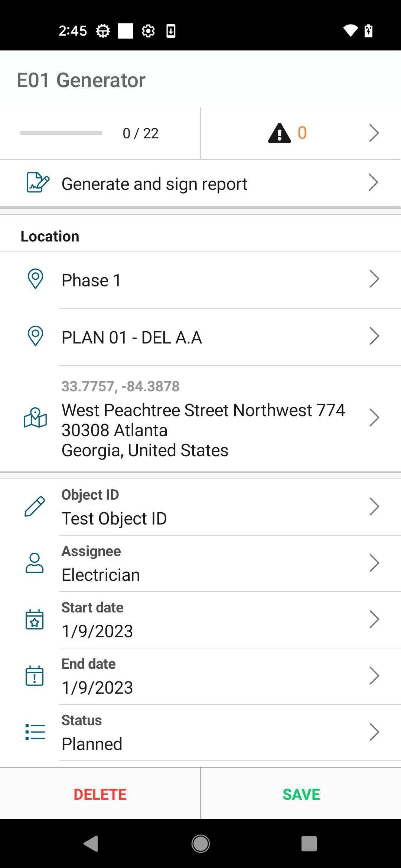Tap the End date calendar icon
Screen dimensions: 401x868
click(35, 676)
